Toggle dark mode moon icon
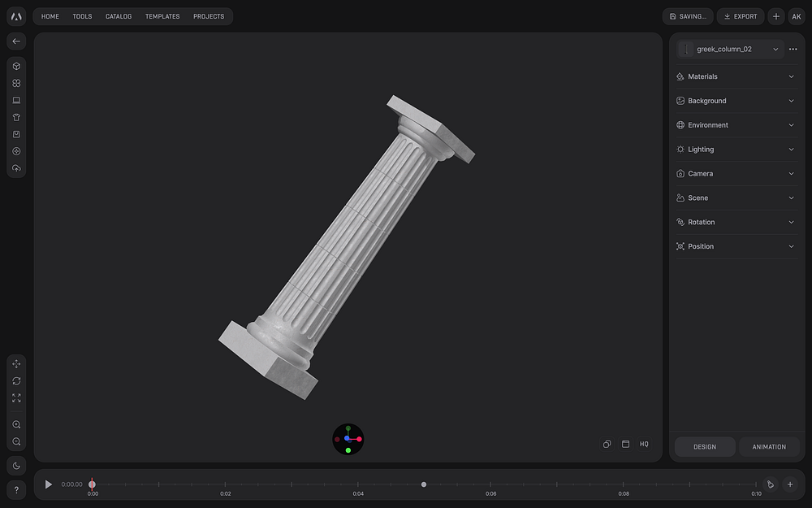Image resolution: width=812 pixels, height=508 pixels. point(16,466)
